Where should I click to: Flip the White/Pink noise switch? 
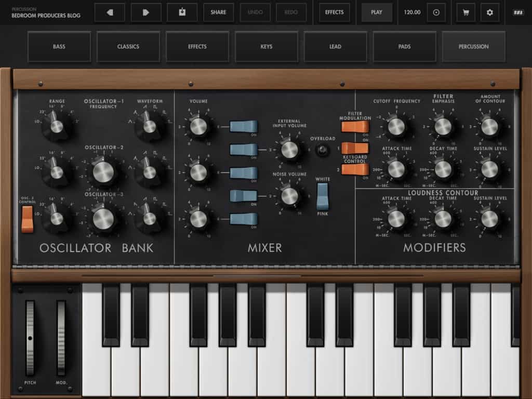point(322,196)
